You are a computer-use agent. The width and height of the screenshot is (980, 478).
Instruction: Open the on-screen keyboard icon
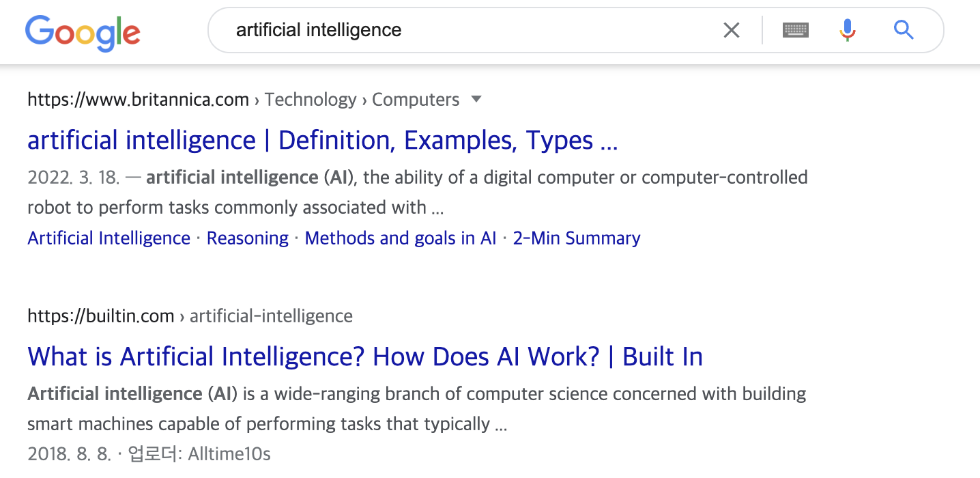[x=796, y=30]
